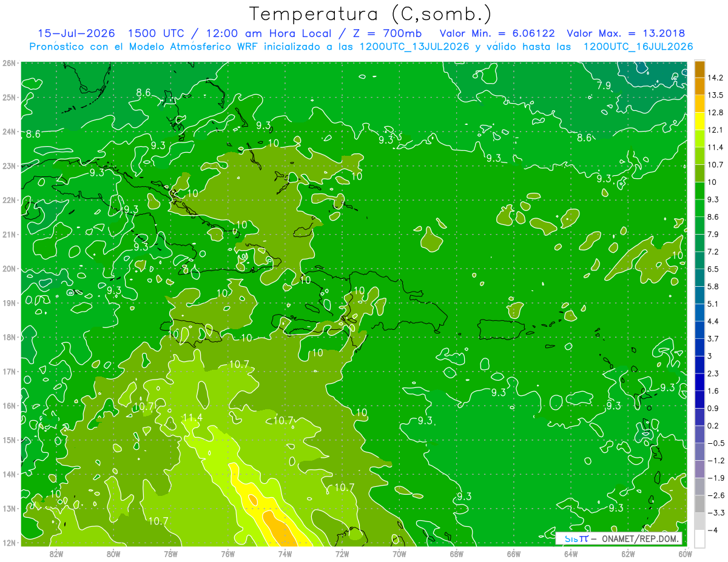Image resolution: width=728 pixels, height=562 pixels.
Task: Click the "62W" longitude axis label
Action: [x=629, y=554]
